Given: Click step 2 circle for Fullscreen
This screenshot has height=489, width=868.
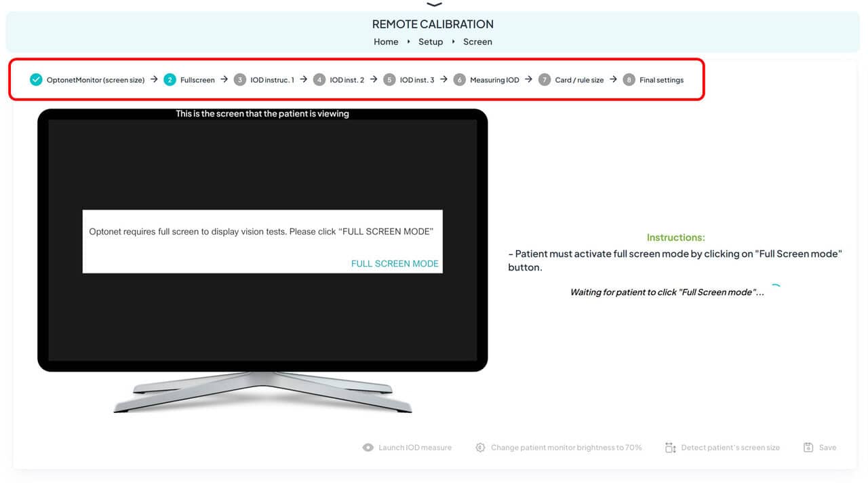Looking at the screenshot, I should (x=170, y=80).
